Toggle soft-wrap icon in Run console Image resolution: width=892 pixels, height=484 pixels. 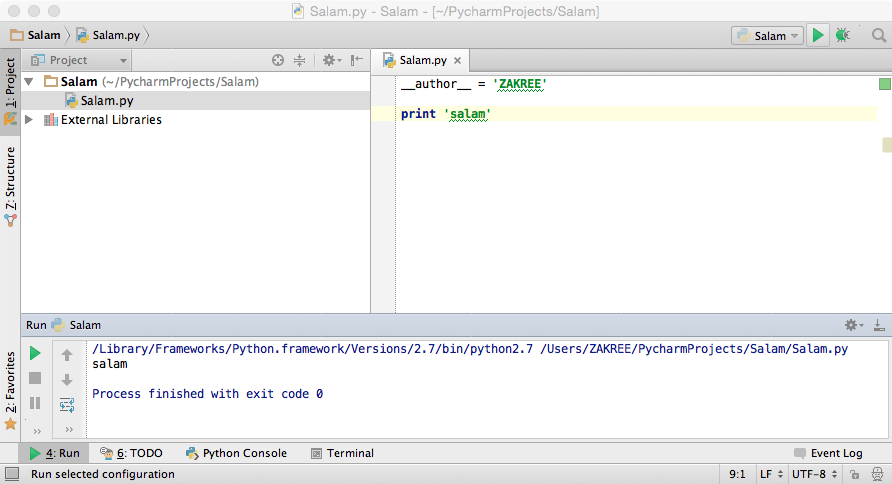pos(67,405)
